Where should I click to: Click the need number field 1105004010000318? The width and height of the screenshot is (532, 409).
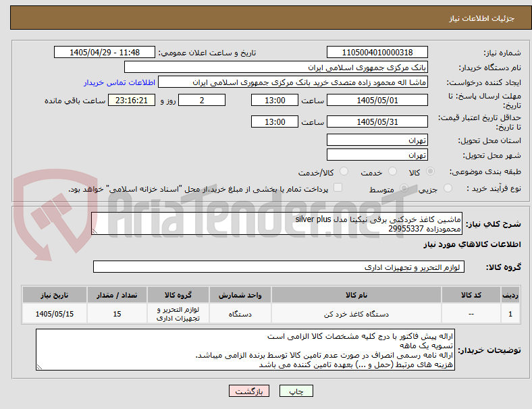point(377,53)
